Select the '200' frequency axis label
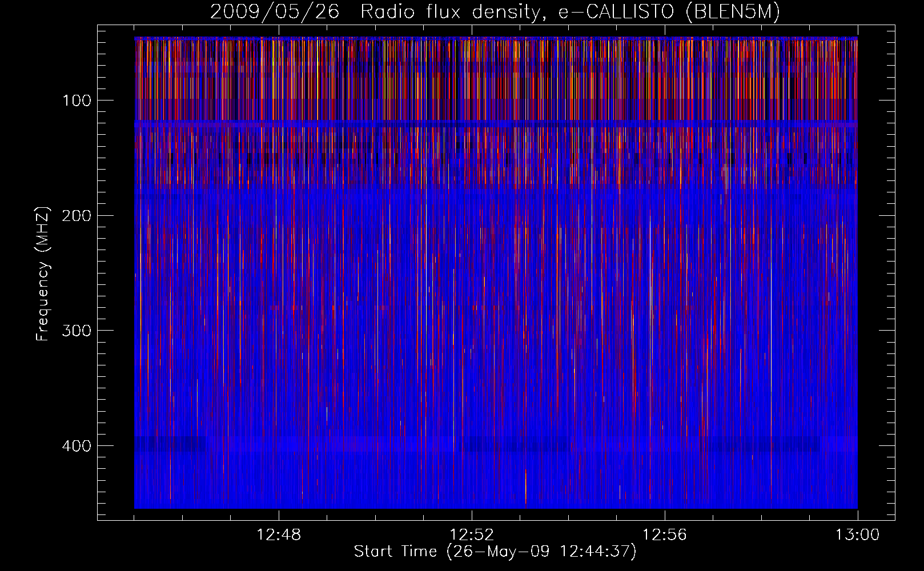924x571 pixels. (x=77, y=216)
